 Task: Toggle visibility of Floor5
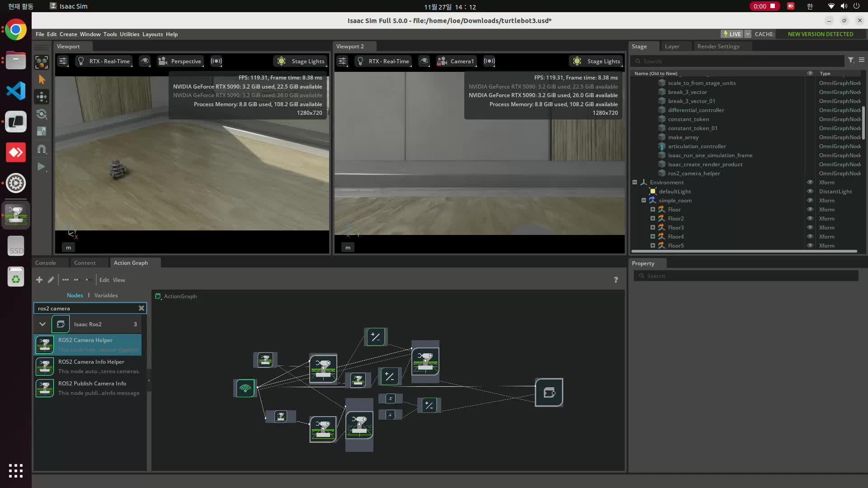(810, 246)
